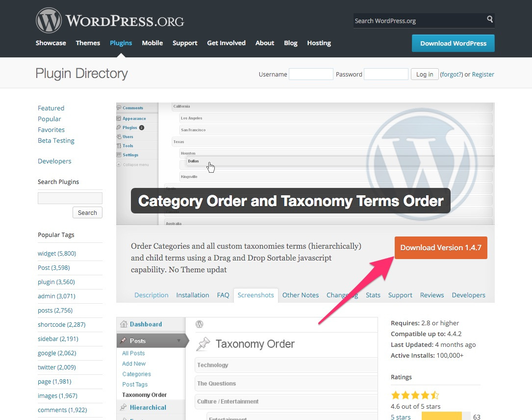Go to Plugins in top navigation

pyautogui.click(x=121, y=43)
